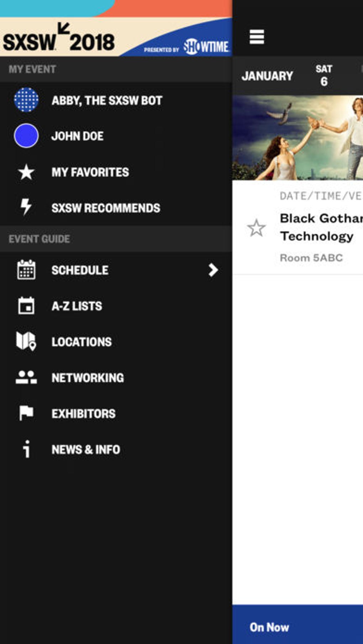Expand the Schedule chevron arrow
This screenshot has height=644, width=363.
click(213, 270)
